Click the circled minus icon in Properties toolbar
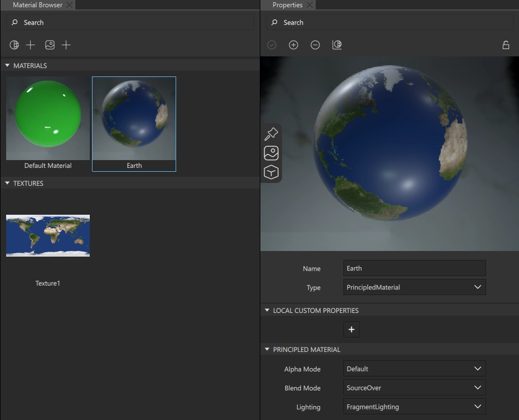The image size is (519, 420). (x=315, y=45)
